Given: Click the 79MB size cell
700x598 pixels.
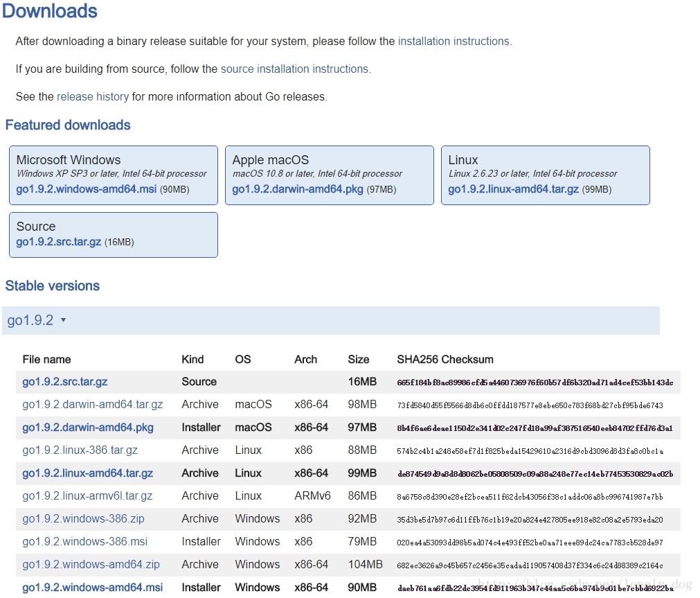Looking at the screenshot, I should tap(362, 541).
